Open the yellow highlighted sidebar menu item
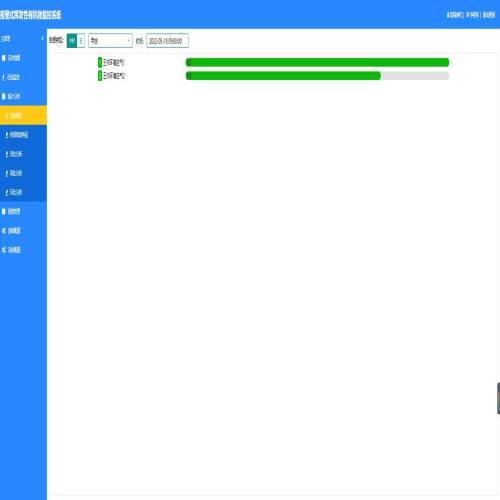500x500 pixels. (x=23, y=115)
